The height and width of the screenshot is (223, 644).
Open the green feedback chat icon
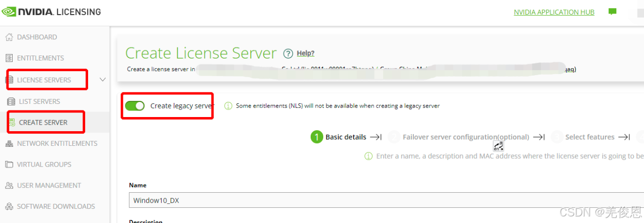[x=612, y=12]
